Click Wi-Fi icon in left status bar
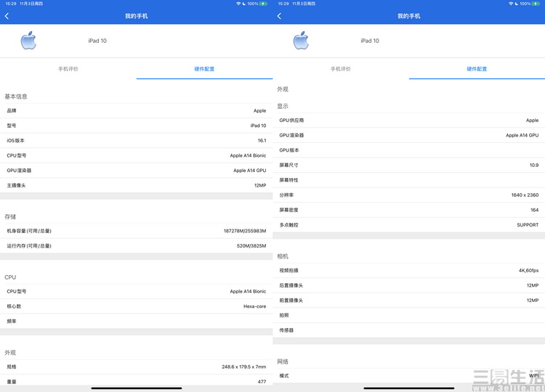545x392 pixels. (238, 4)
